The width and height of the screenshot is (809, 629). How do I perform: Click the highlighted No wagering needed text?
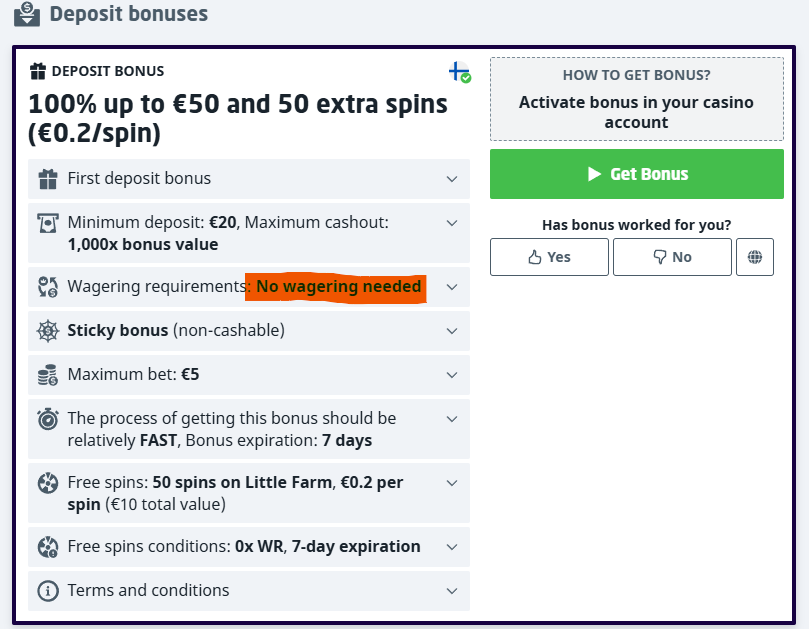tap(337, 288)
